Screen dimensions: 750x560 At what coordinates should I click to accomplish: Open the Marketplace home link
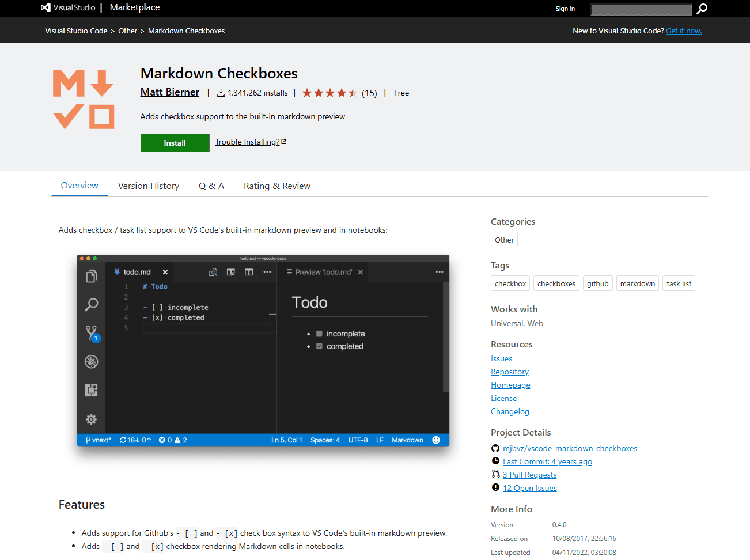(135, 7)
